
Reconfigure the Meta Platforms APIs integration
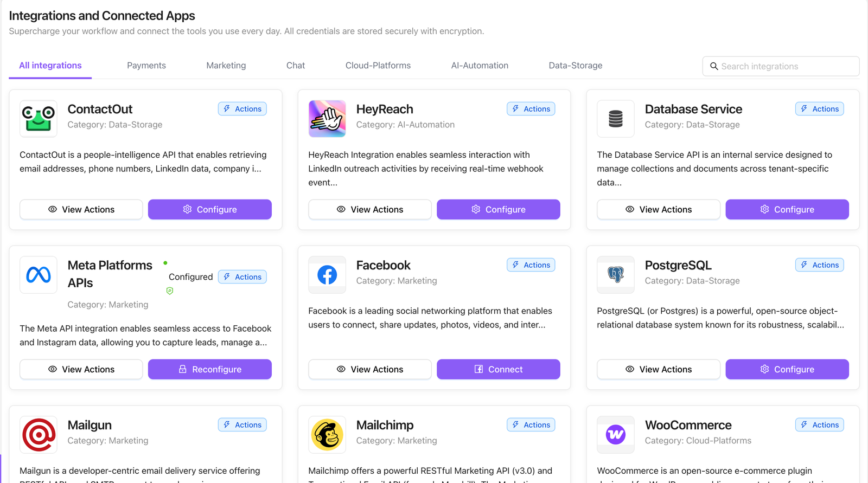click(x=209, y=369)
